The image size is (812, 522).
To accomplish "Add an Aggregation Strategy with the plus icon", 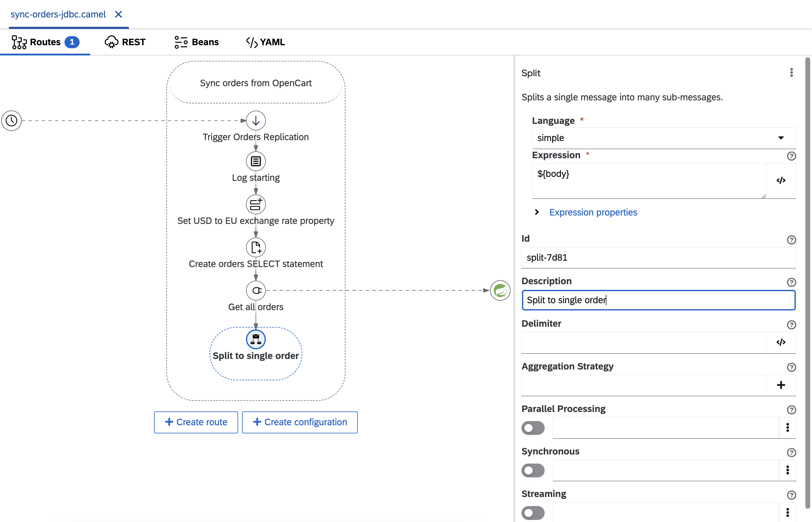I will 781,385.
